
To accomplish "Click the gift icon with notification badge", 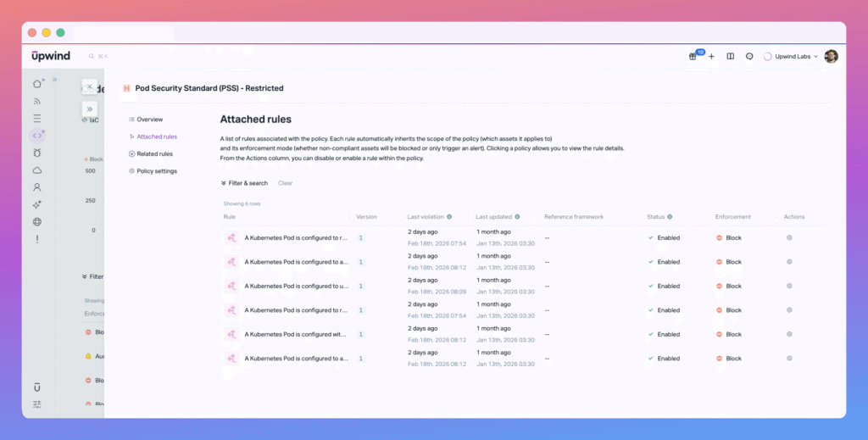I will pyautogui.click(x=693, y=57).
